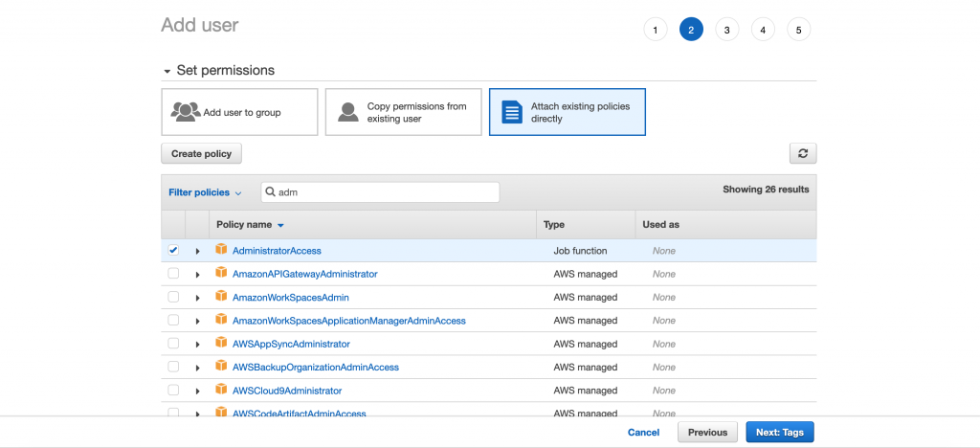Click the policy icon beside AmazonWorkSpacesApplicationManagerAdminAccess
The width and height of the screenshot is (980, 448).
[x=221, y=320]
